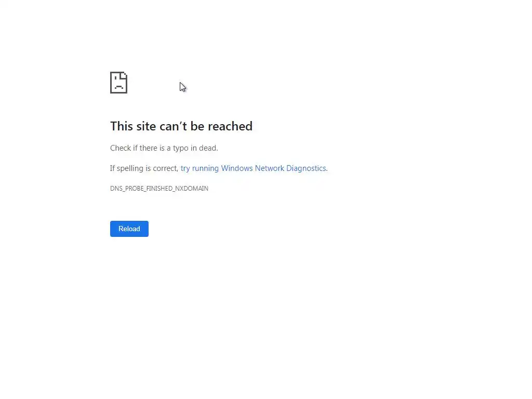This screenshot has width=532, height=399.
Task: Click the 'Check if there is a typo' sentence
Action: tap(164, 148)
